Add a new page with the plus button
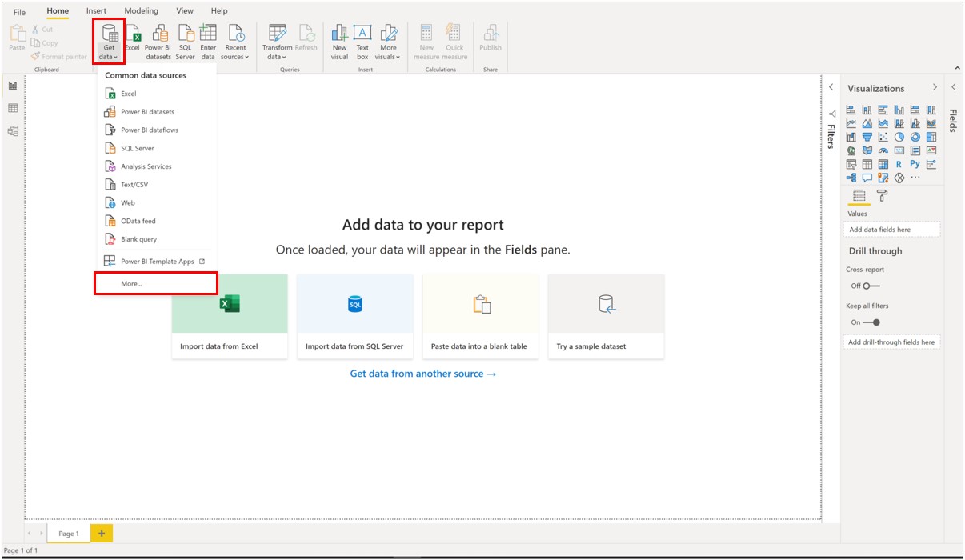 tap(101, 533)
